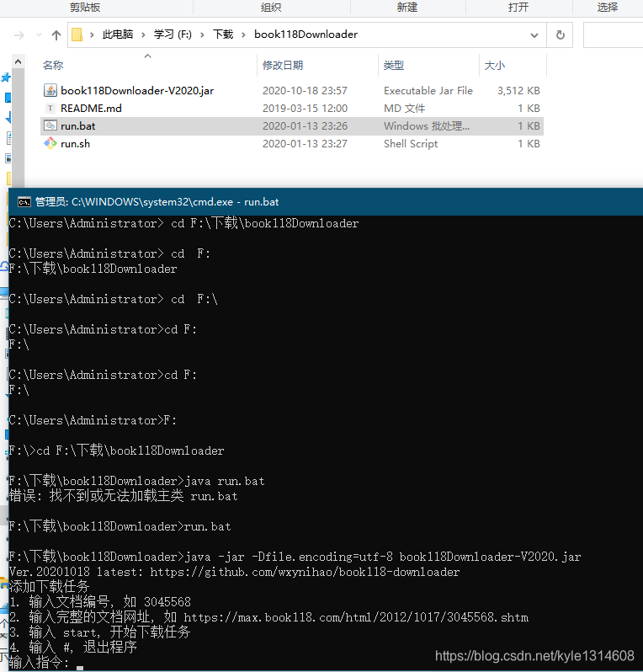Click the README.md file icon
Screen dimensions: 643x672
[x=50, y=109]
